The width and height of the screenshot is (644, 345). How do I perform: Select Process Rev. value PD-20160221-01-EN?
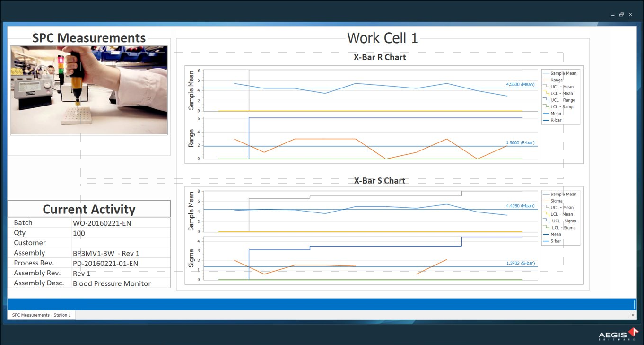(x=112, y=263)
